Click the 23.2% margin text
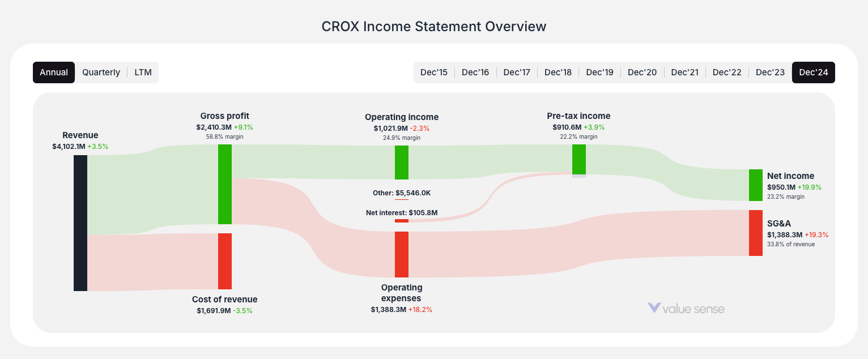Screen dimensions: 868x359 tap(786, 196)
